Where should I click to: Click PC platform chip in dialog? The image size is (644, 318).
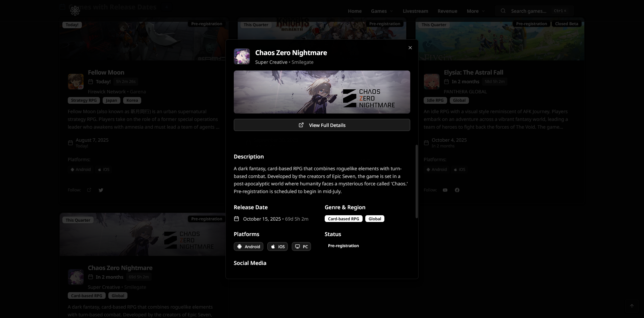301,246
